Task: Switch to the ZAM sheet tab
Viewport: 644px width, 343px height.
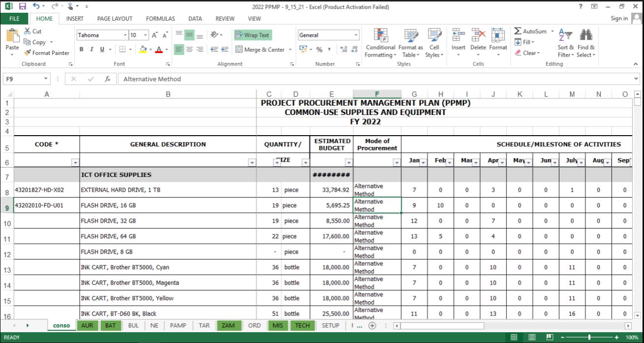Action: (228, 325)
